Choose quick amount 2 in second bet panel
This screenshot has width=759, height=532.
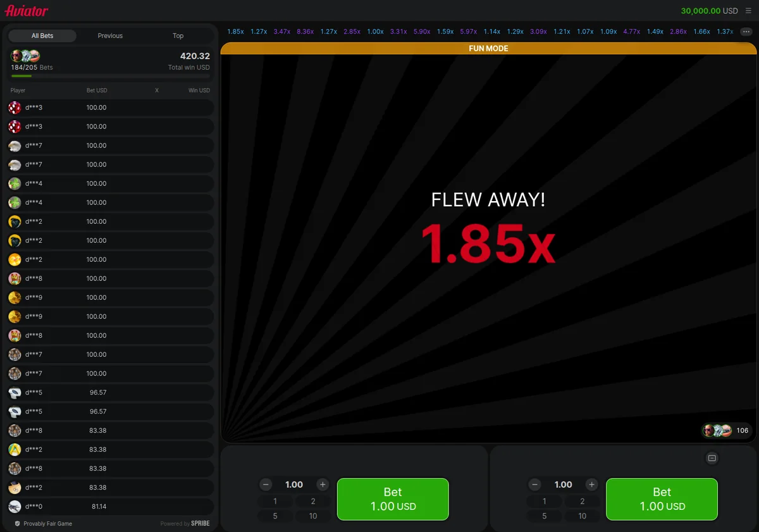coord(583,501)
